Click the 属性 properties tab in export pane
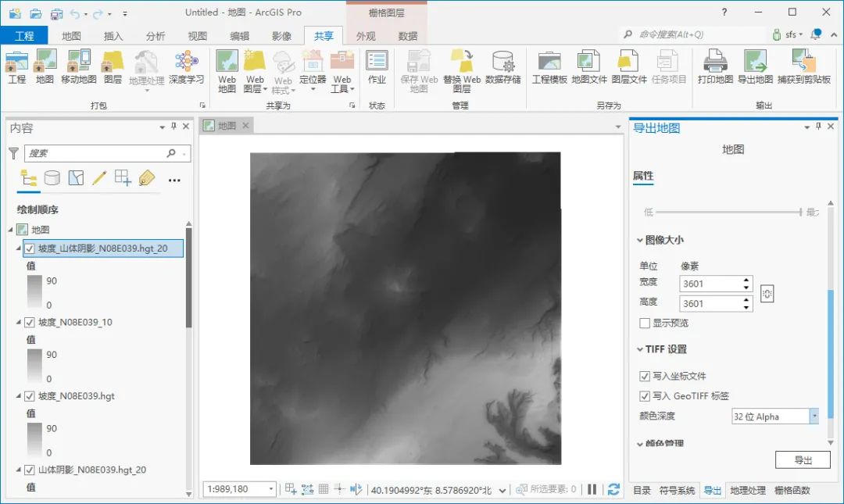Screen dimensions: 844x504 pyautogui.click(x=643, y=176)
